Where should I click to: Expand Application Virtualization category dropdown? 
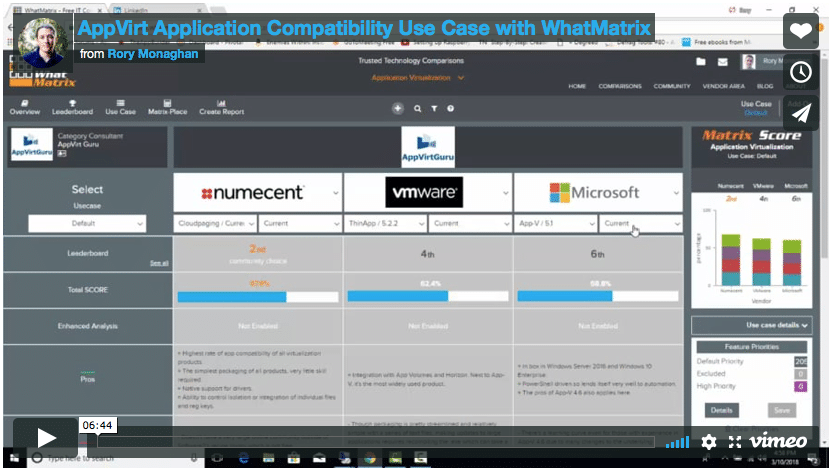pos(417,78)
